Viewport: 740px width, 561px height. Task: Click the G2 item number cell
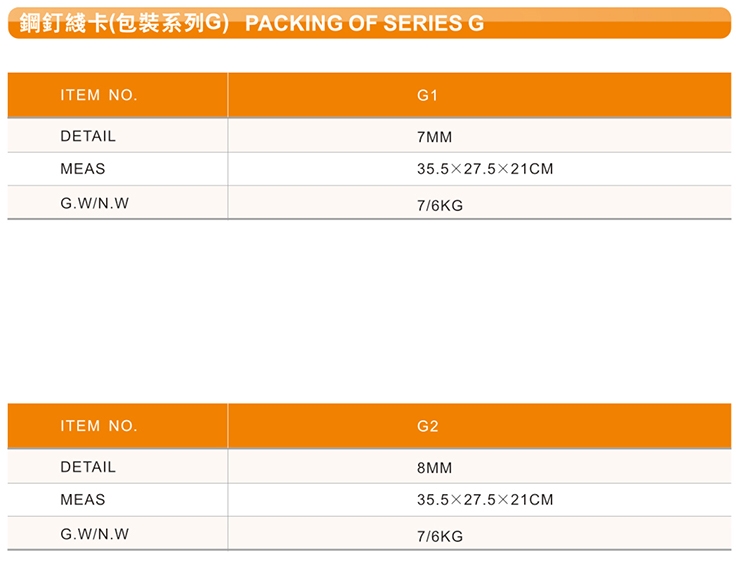[x=427, y=427]
